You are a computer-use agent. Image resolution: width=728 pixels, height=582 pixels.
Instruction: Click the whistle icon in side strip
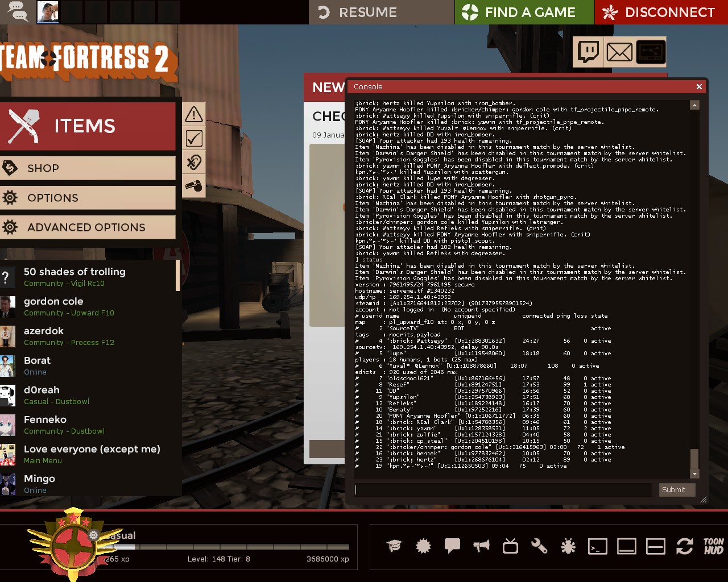click(x=194, y=186)
